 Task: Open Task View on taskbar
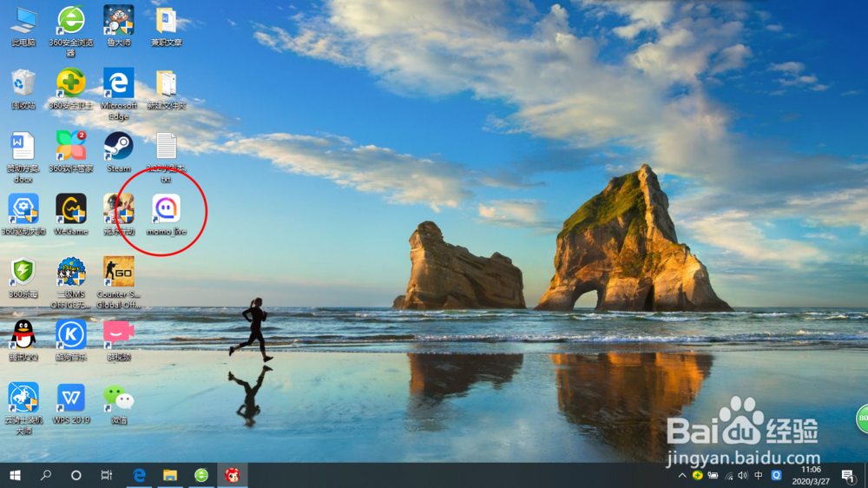coord(107,475)
